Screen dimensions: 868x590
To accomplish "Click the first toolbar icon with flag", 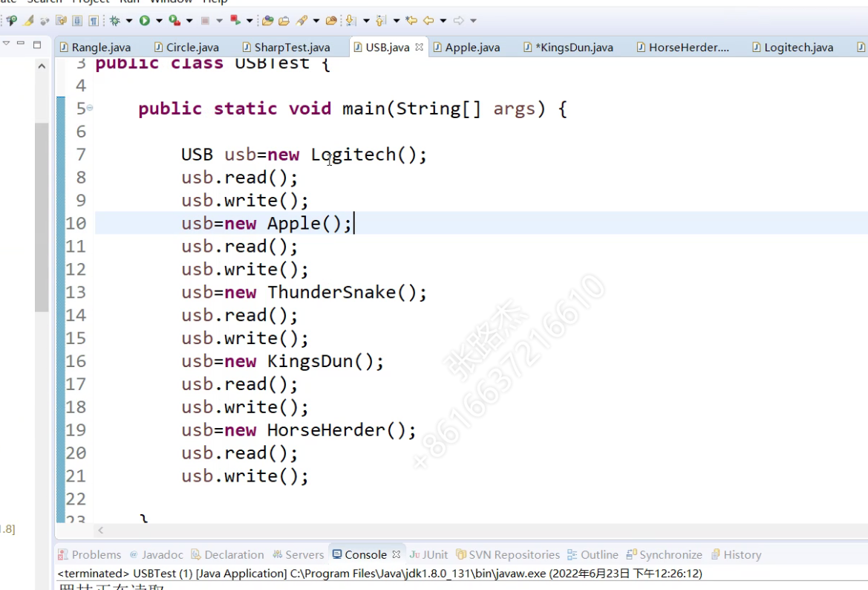I will click(x=12, y=21).
